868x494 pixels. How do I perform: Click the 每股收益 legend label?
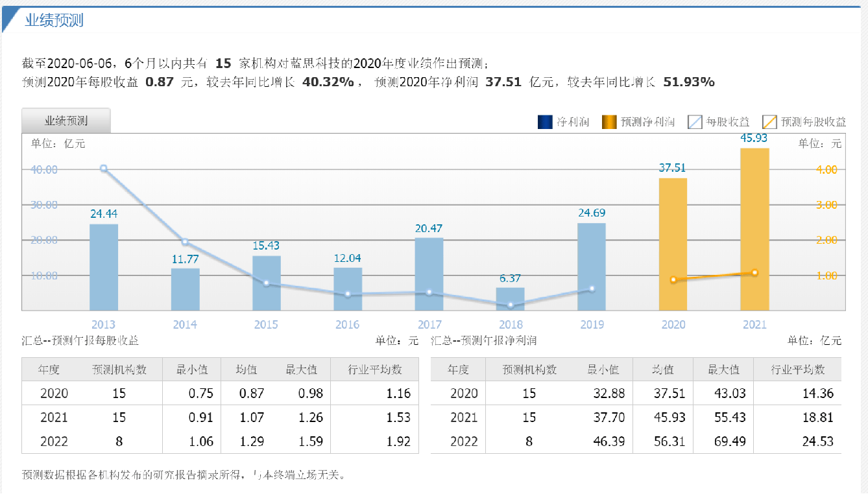tap(728, 122)
